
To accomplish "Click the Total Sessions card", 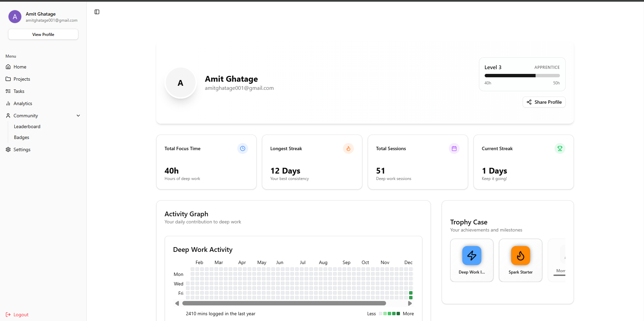I will [x=418, y=162].
